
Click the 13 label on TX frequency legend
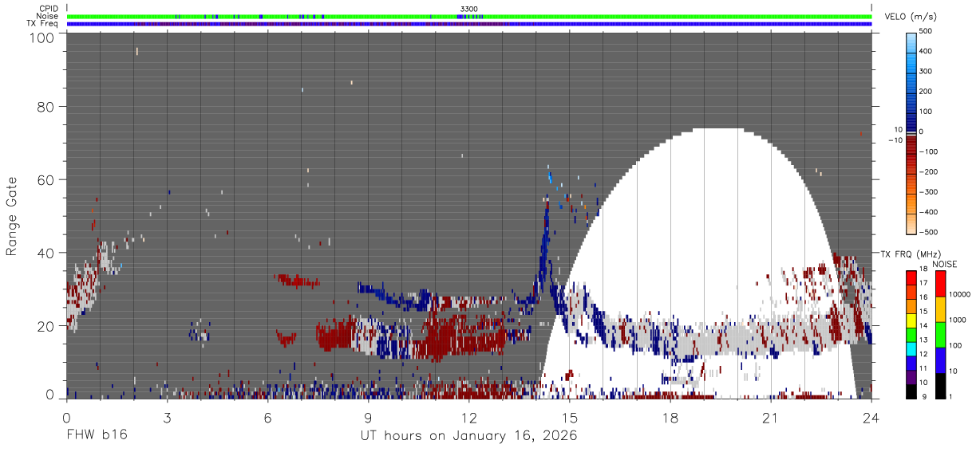[x=923, y=339]
